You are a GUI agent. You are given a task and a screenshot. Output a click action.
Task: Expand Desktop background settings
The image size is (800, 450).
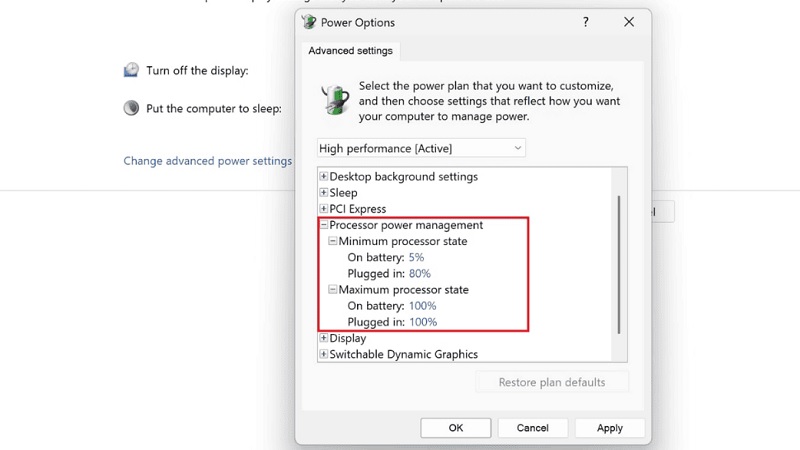pos(323,176)
